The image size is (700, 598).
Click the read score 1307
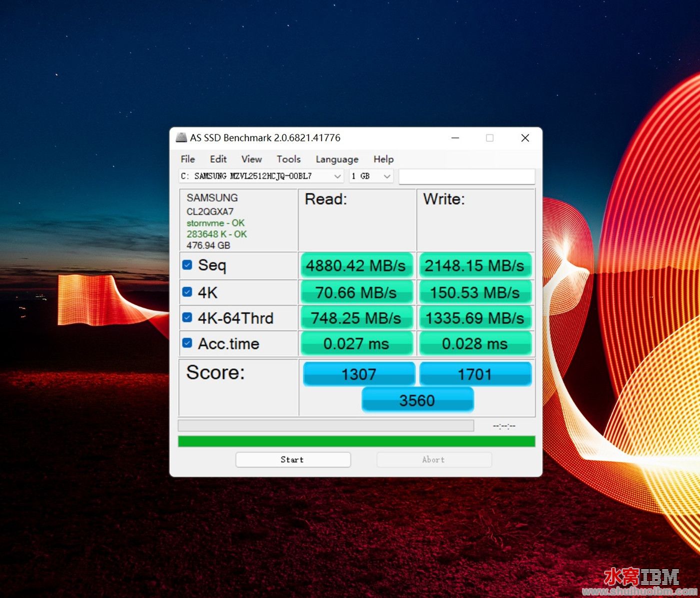[359, 374]
